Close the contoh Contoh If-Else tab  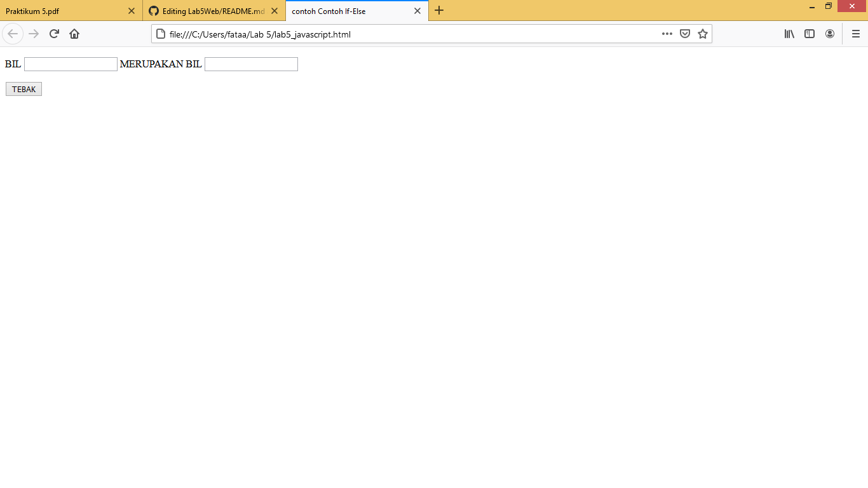click(417, 11)
